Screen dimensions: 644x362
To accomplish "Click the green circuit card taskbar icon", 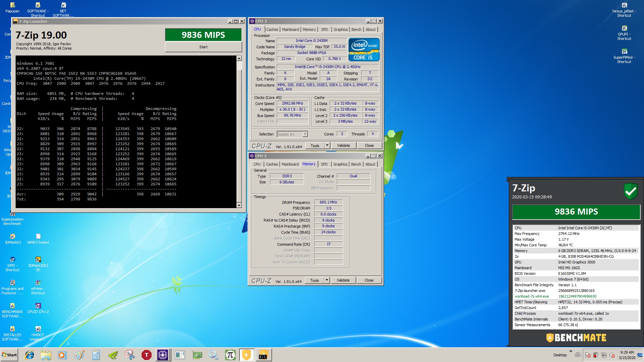I will pyautogui.click(x=197, y=355).
